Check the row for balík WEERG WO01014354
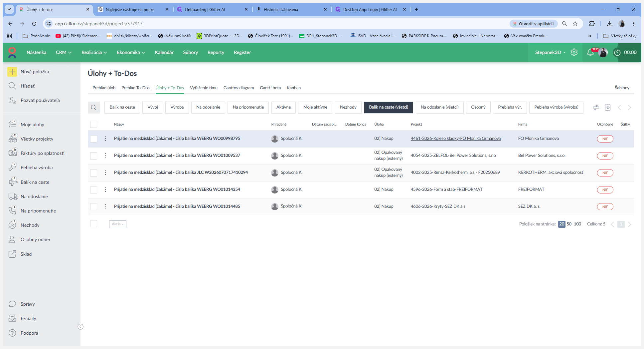Screen dimensions: 644x349 click(94, 190)
